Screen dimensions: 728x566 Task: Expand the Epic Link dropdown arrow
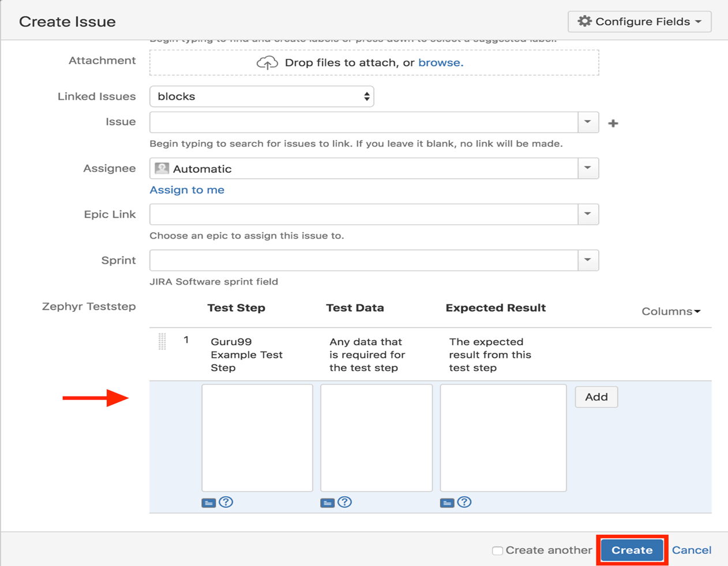588,214
